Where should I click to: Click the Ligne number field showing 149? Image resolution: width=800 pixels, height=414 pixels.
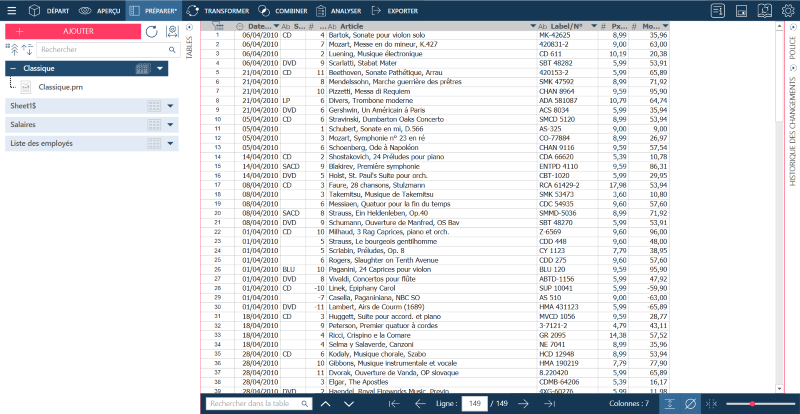pyautogui.click(x=474, y=404)
